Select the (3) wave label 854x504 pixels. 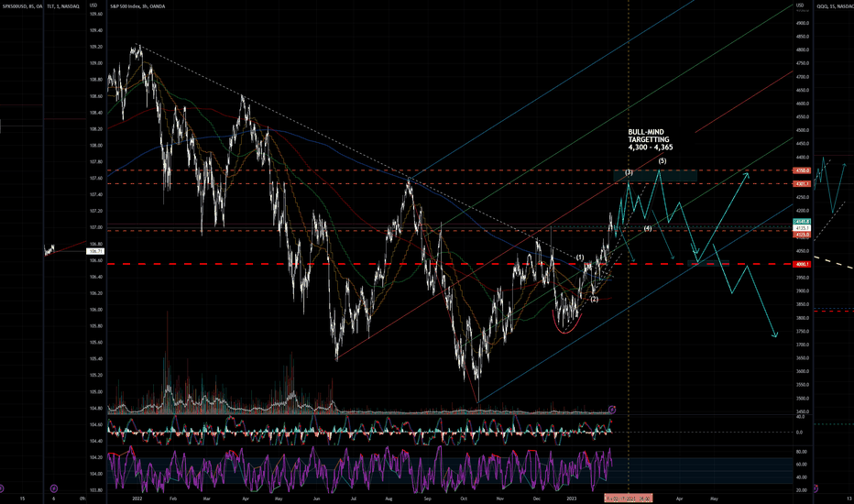630,172
